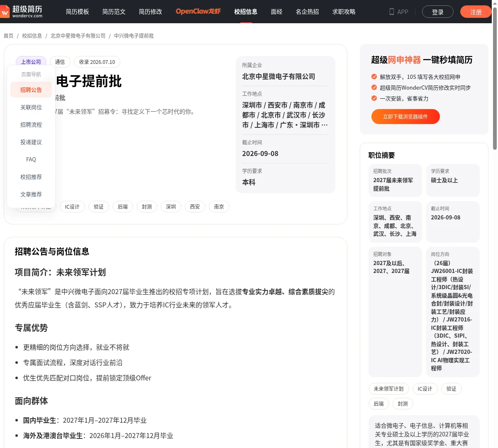The height and width of the screenshot is (448, 498).
Task: Open OpenClaw龙虾 in top navigation
Action: click(198, 12)
